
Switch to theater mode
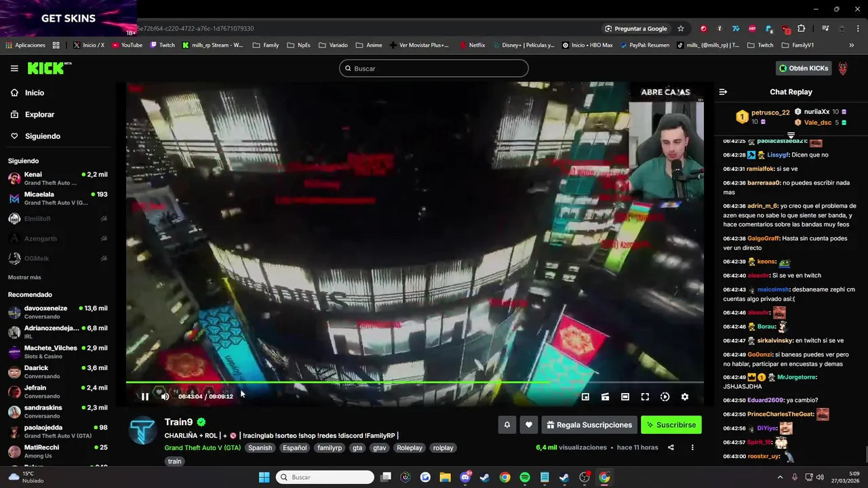pos(625,396)
